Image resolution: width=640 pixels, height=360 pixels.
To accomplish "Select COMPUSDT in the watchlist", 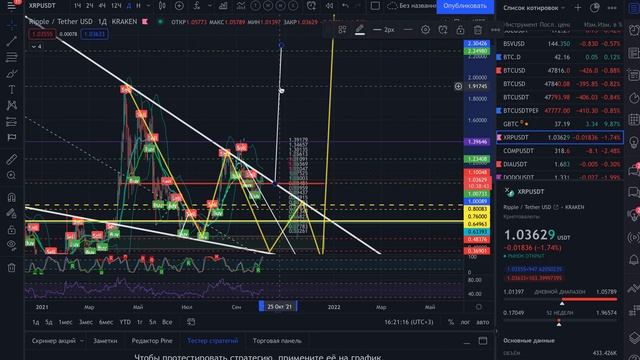I will (x=560, y=151).
